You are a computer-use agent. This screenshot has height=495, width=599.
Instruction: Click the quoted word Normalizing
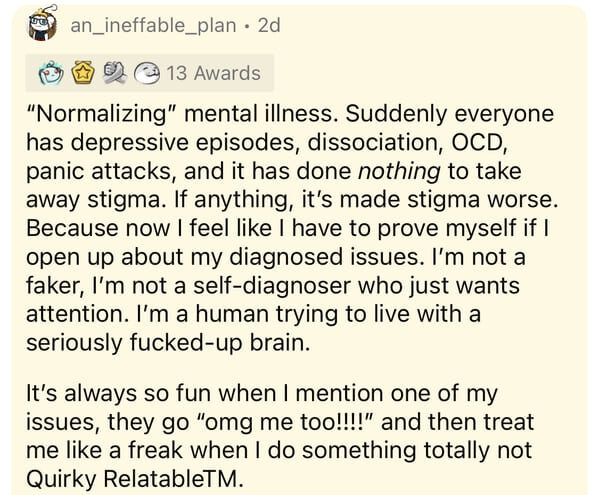click(101, 115)
